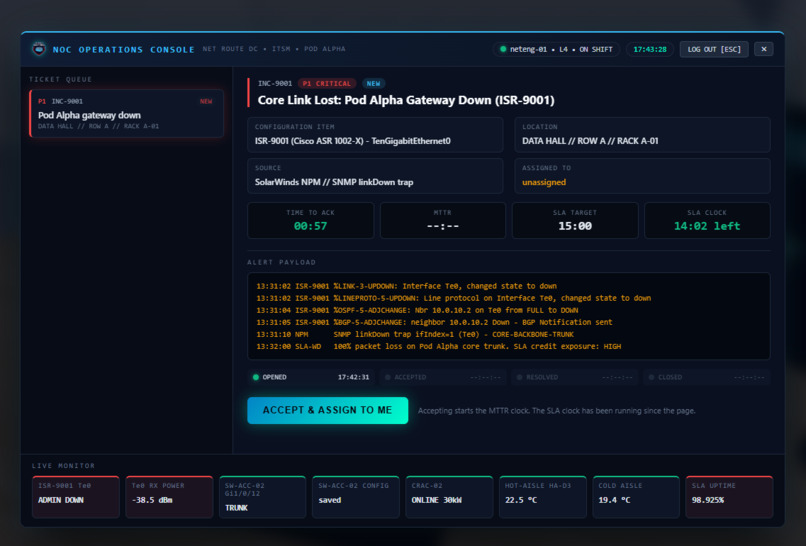The width and height of the screenshot is (806, 546).
Task: Click the SLA Target 15:00 tile
Action: coord(575,220)
